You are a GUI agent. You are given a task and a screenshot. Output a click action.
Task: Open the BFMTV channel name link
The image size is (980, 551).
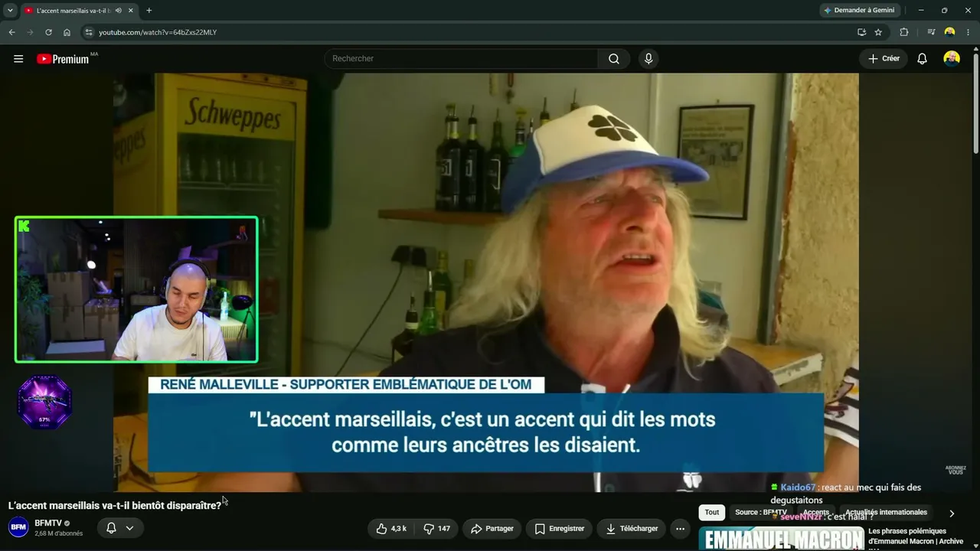tap(48, 523)
